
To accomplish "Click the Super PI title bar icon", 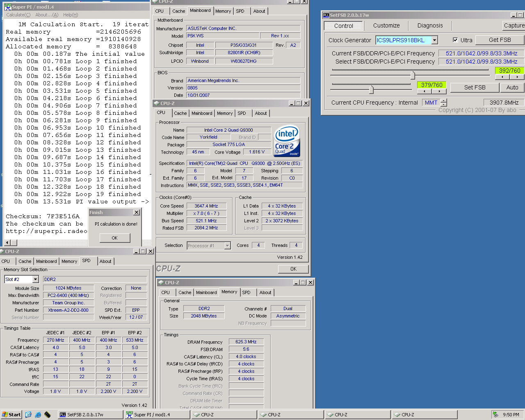I will pyautogui.click(x=8, y=7).
